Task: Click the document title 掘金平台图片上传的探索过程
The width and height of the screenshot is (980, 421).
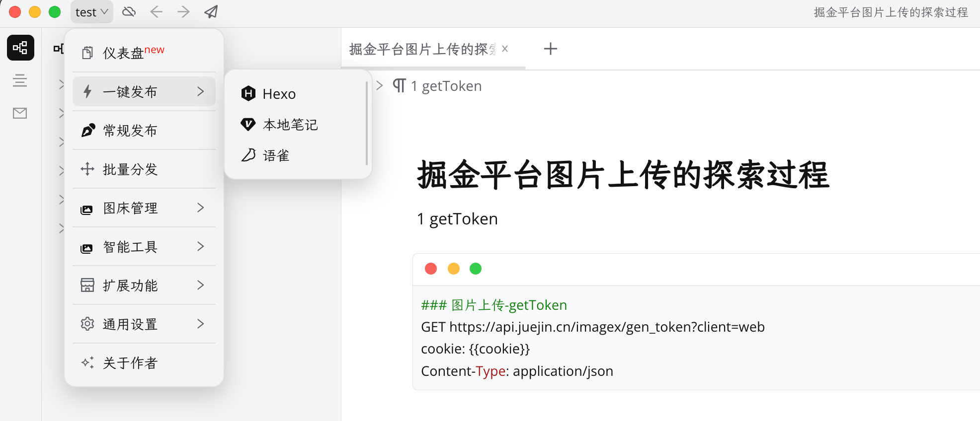Action: 623,175
